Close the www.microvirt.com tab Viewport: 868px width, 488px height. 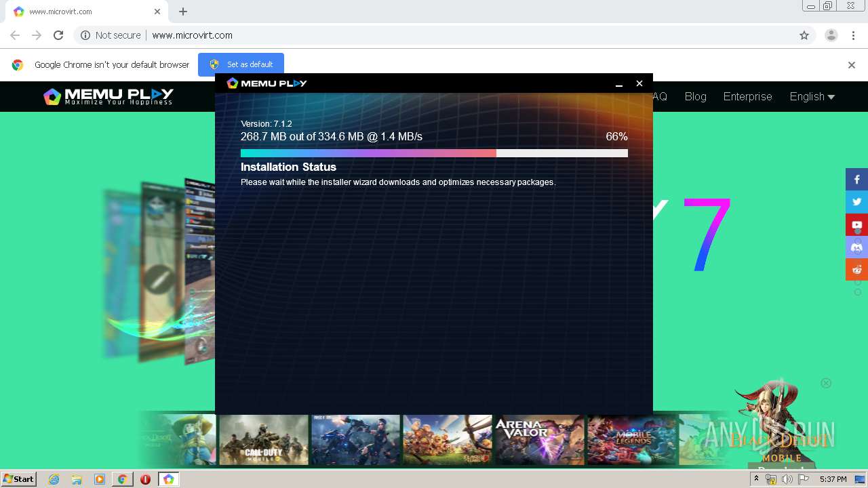[157, 12]
